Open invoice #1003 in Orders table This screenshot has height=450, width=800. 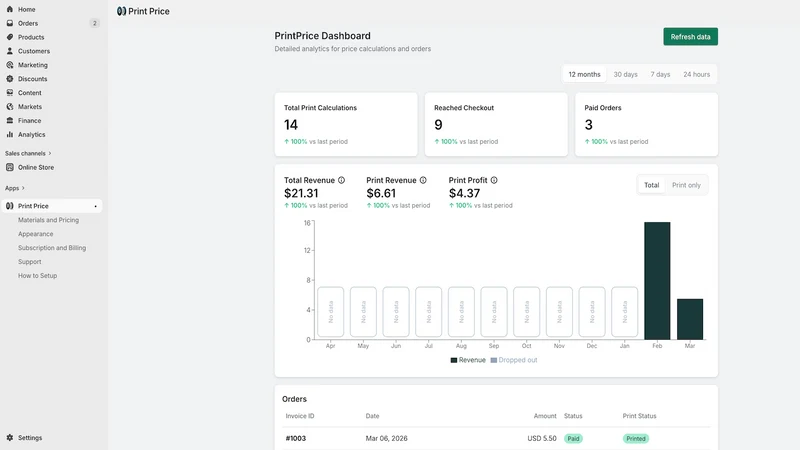296,438
